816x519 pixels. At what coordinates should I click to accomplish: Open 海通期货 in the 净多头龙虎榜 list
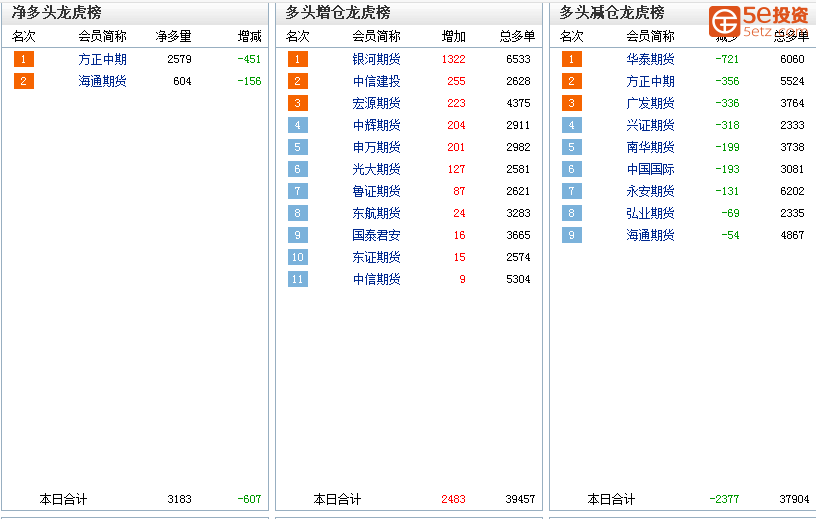point(103,81)
